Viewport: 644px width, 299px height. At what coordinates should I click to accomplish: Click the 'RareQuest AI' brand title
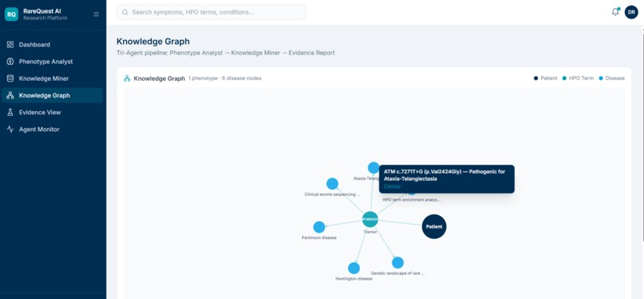42,11
